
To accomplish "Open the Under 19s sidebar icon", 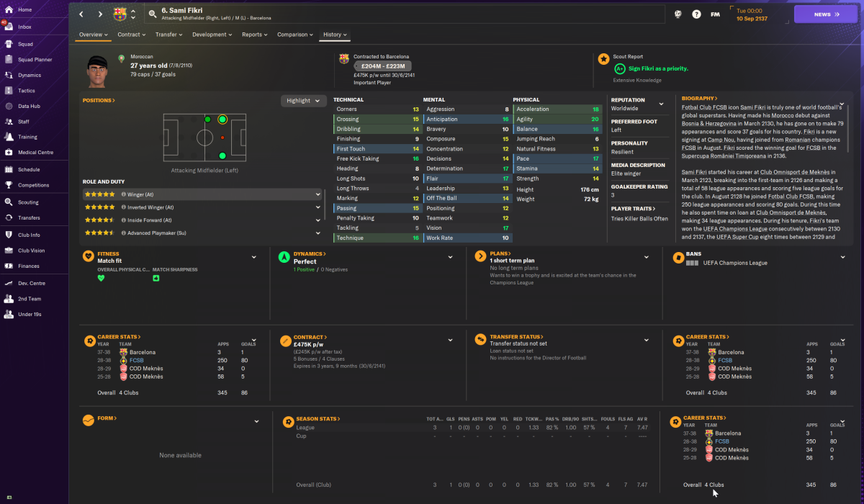I will [8, 314].
